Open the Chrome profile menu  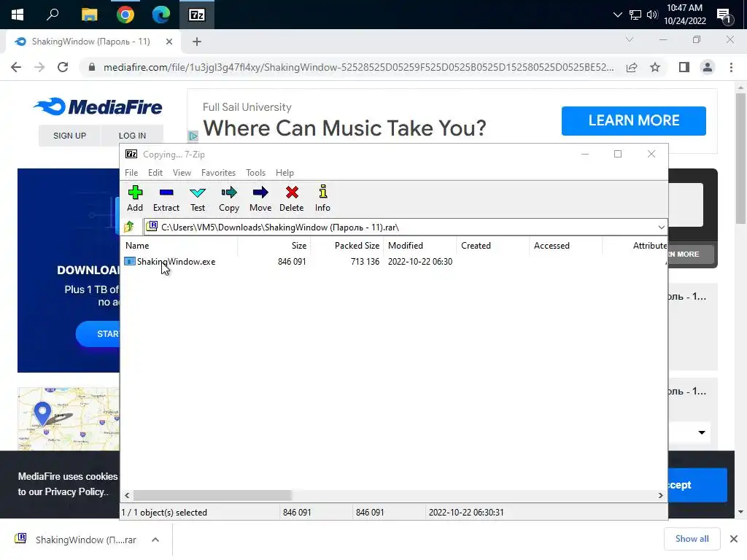point(708,67)
